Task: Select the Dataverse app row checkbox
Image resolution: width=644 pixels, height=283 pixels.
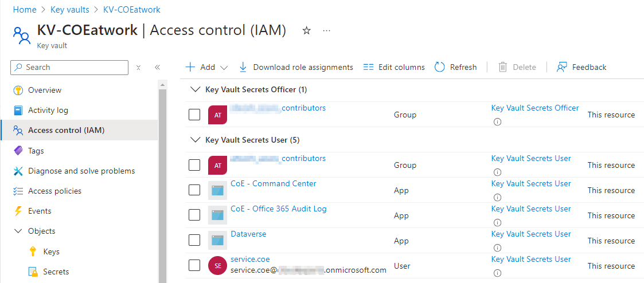Action: (x=194, y=241)
